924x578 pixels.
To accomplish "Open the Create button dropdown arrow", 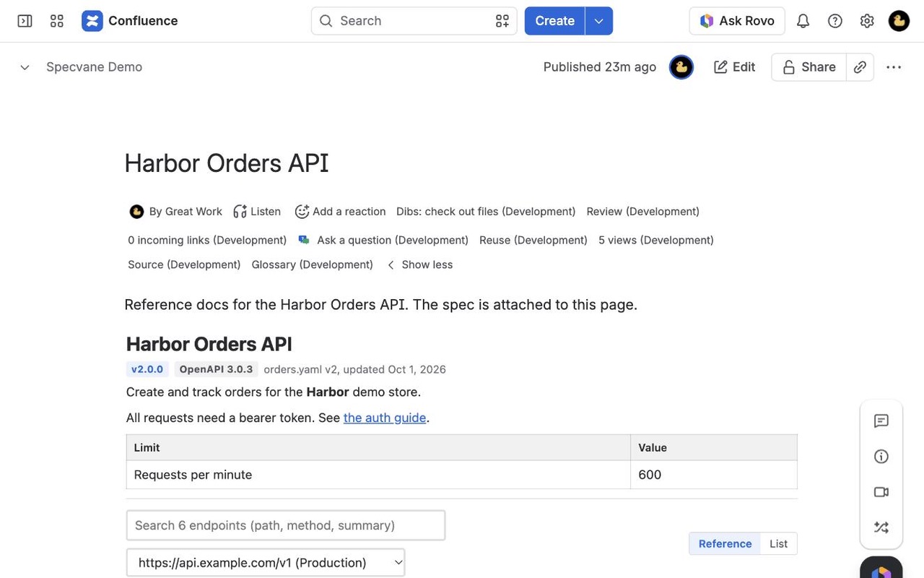I will pyautogui.click(x=599, y=21).
